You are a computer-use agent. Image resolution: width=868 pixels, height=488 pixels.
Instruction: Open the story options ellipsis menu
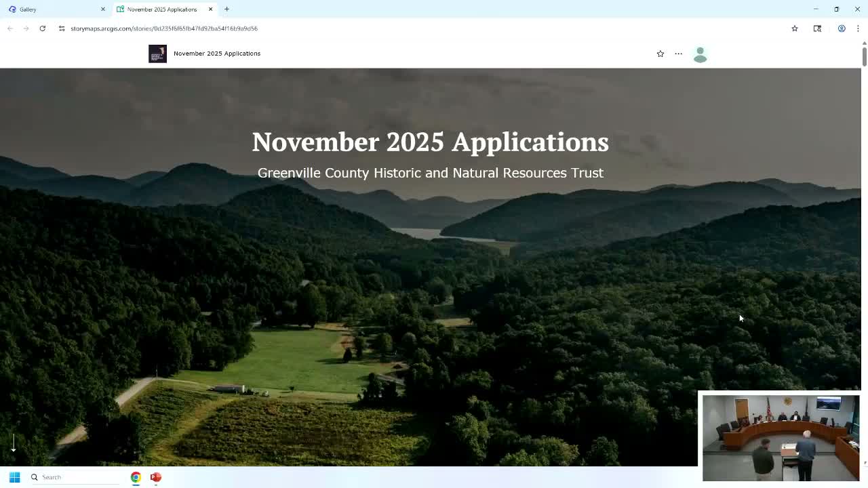[x=678, y=54]
